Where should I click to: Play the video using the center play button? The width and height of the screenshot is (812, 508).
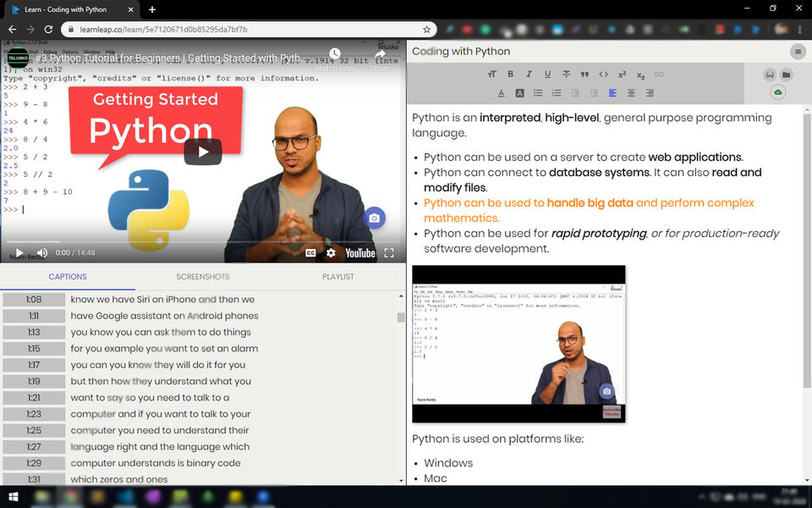[x=203, y=152]
